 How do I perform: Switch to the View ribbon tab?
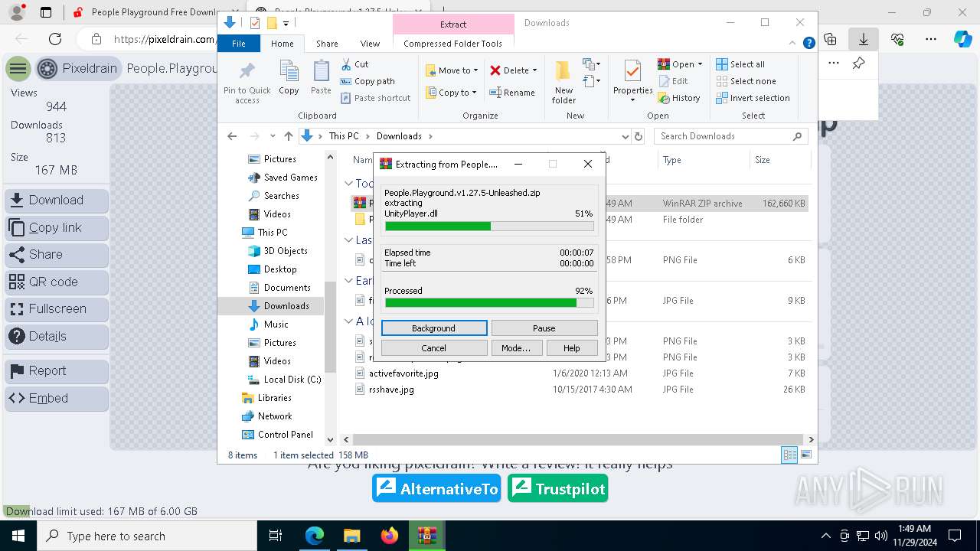(x=370, y=44)
